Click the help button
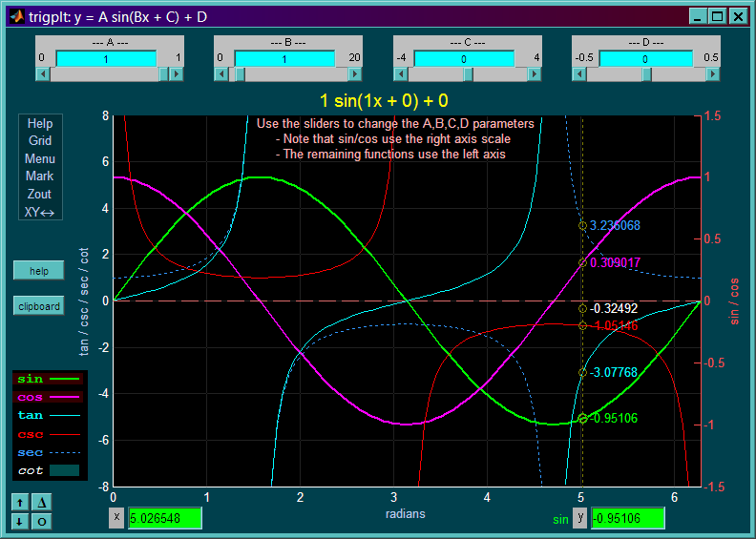Screen dimensions: 756x539 (38, 271)
